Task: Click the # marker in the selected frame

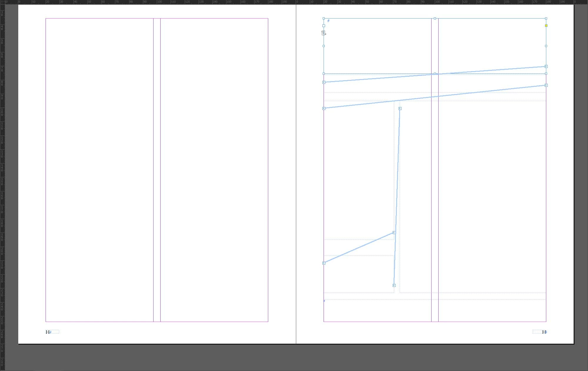Action: click(x=328, y=21)
